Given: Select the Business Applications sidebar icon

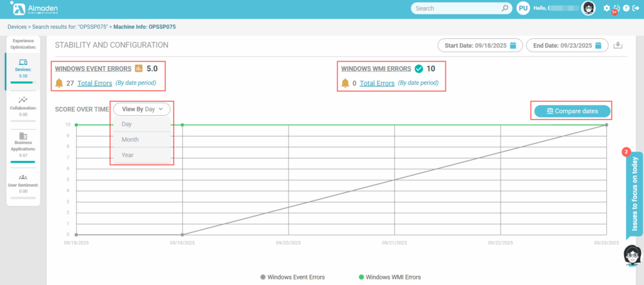Looking at the screenshot, I should pyautogui.click(x=23, y=136).
